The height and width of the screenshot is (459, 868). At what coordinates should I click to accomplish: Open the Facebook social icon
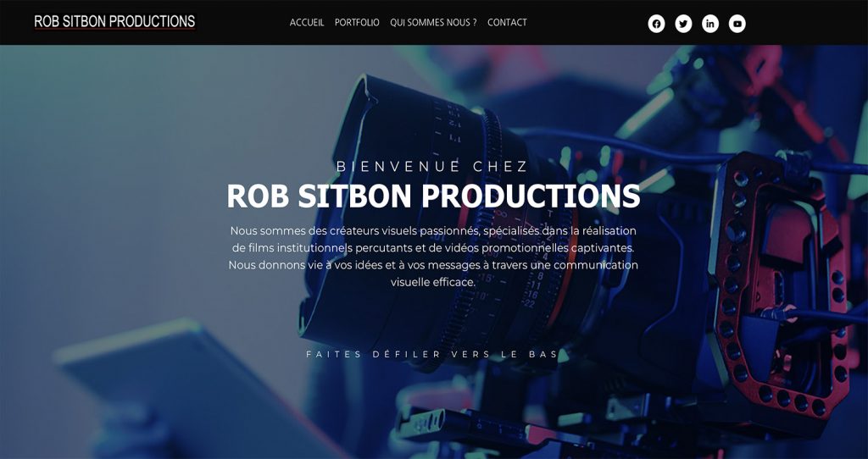(x=656, y=24)
